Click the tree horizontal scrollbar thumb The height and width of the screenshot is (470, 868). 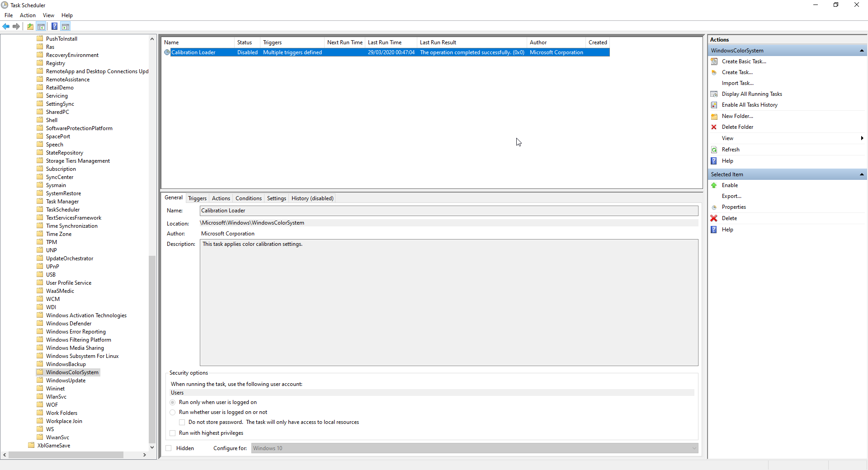(66, 455)
